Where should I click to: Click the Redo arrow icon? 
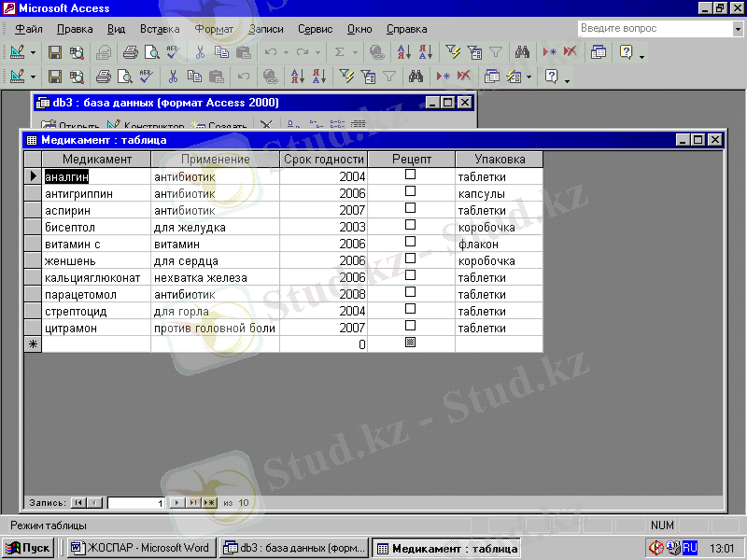(x=303, y=52)
